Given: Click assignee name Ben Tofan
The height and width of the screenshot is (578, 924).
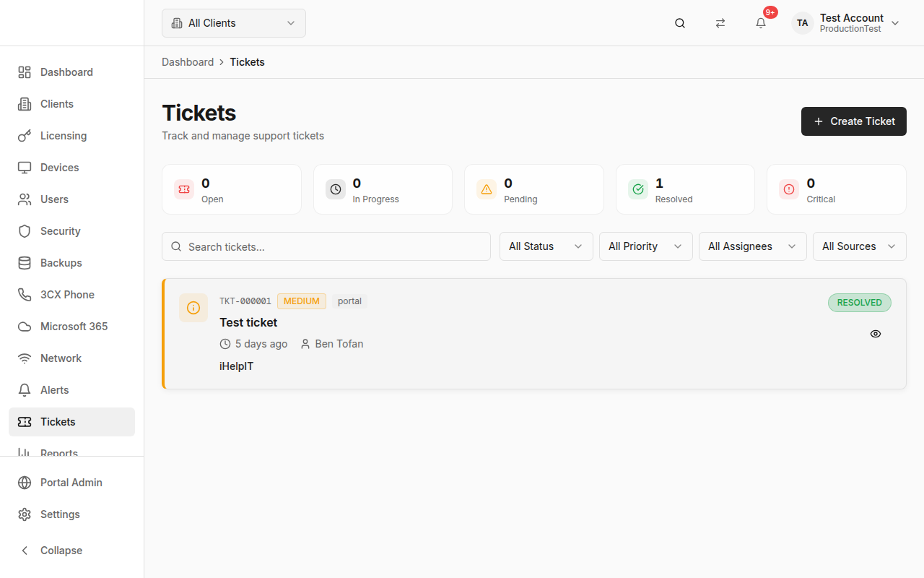Looking at the screenshot, I should pos(339,344).
